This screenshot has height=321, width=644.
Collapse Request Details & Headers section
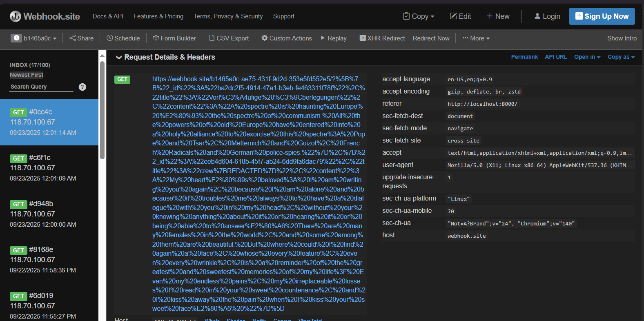[x=119, y=57]
